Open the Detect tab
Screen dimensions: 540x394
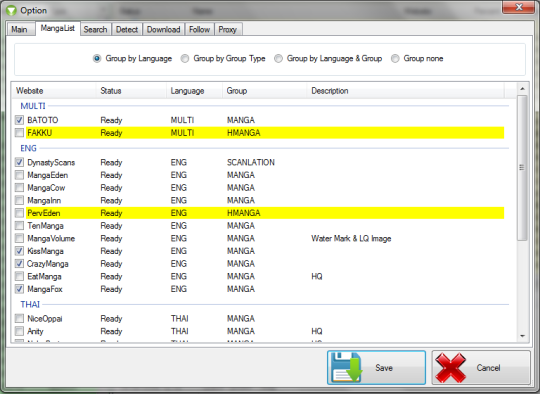coord(127,30)
